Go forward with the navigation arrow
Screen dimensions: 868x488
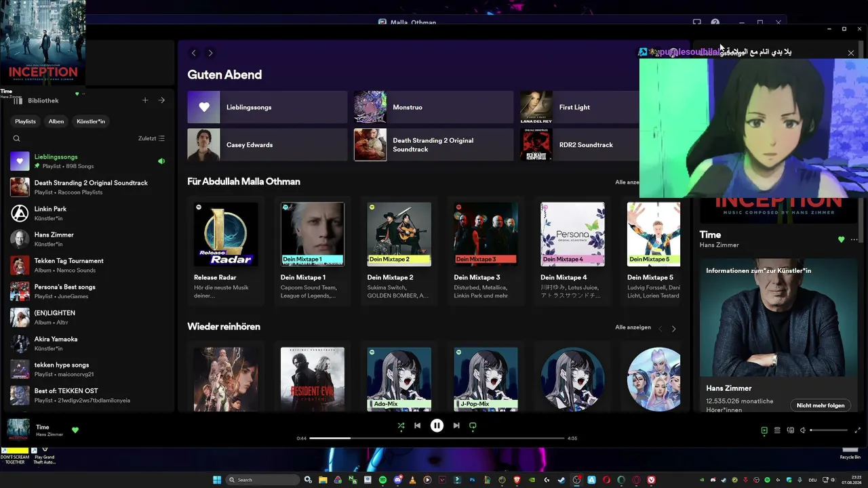point(210,53)
